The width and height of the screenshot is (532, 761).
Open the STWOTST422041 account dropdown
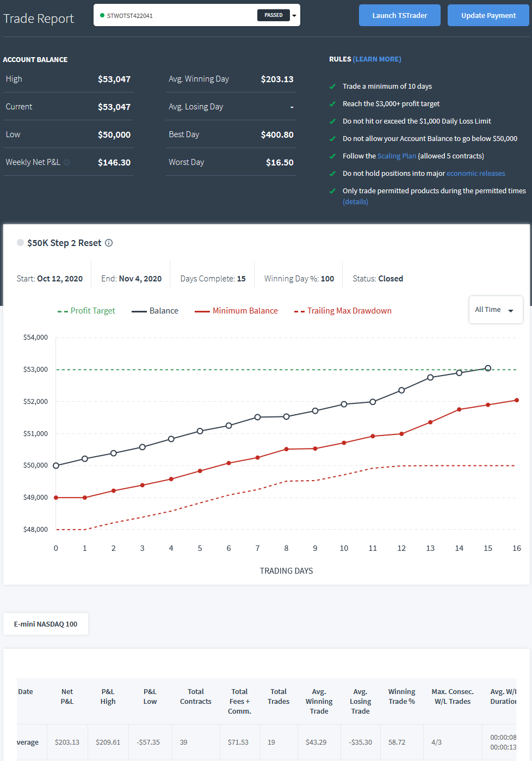(197, 15)
